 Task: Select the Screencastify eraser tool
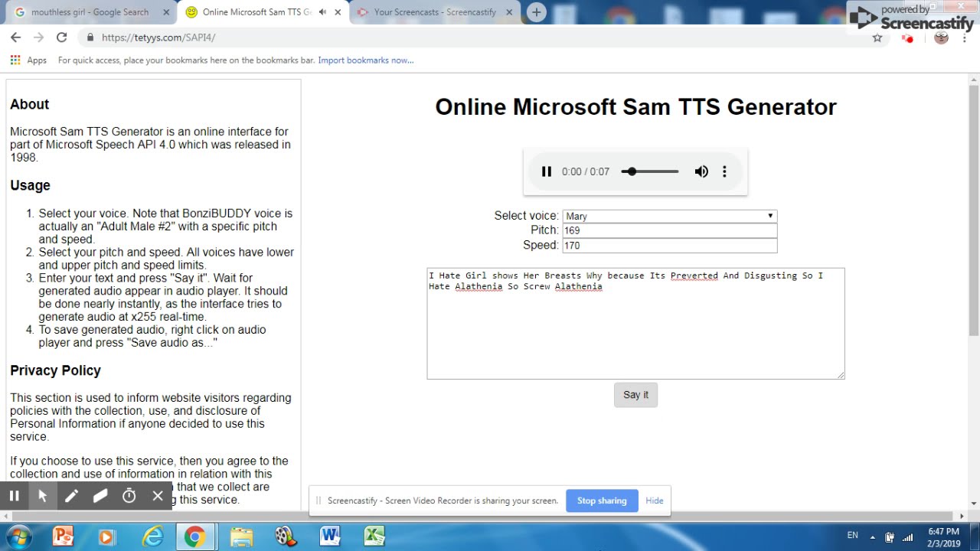[x=100, y=496]
